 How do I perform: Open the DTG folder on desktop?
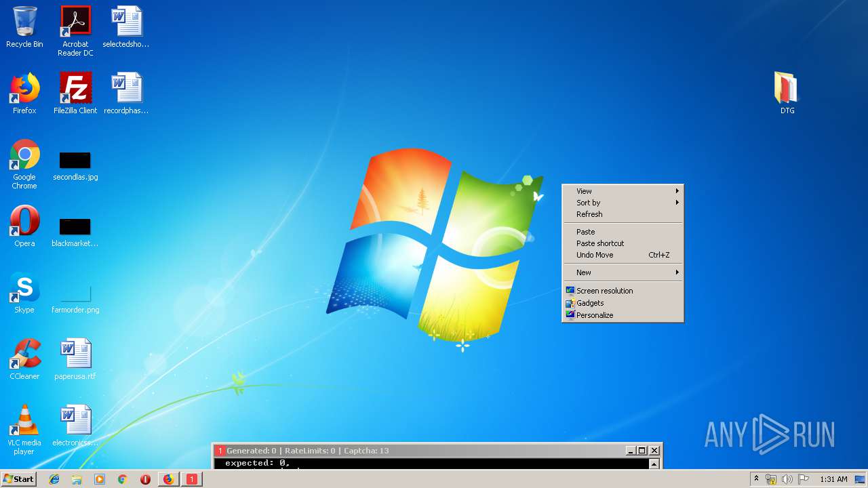787,94
